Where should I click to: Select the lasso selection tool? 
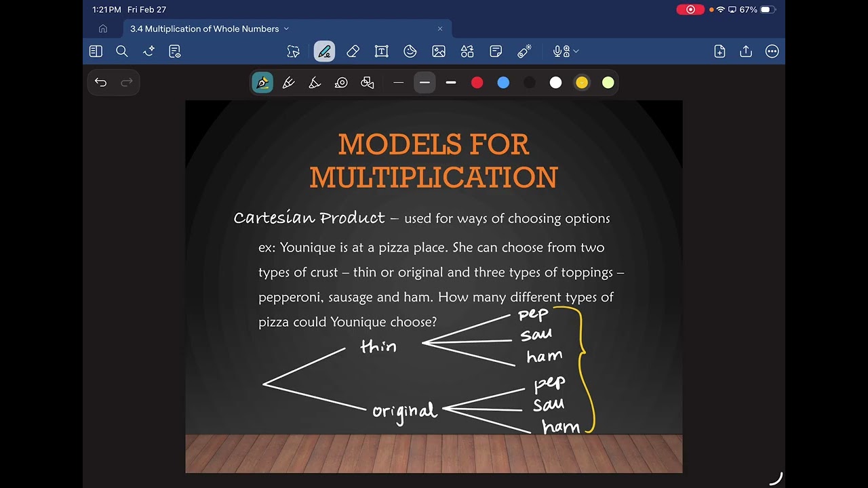pos(293,52)
